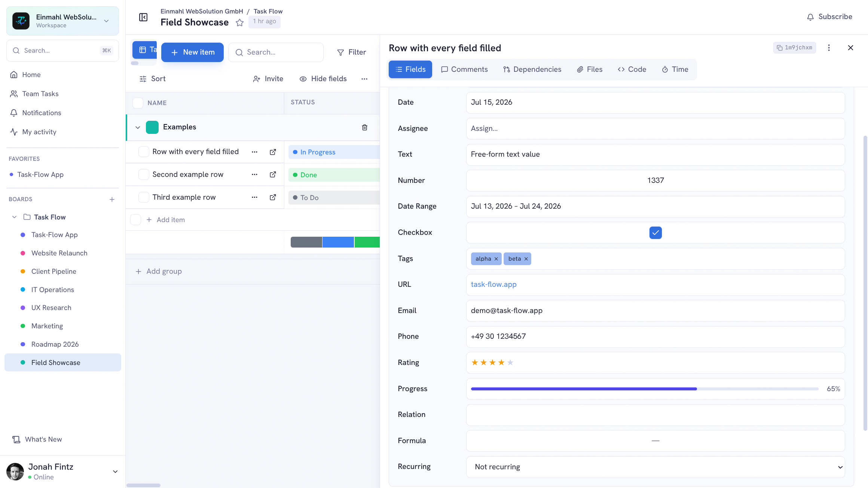
Task: Set rating to five stars
Action: (510, 363)
